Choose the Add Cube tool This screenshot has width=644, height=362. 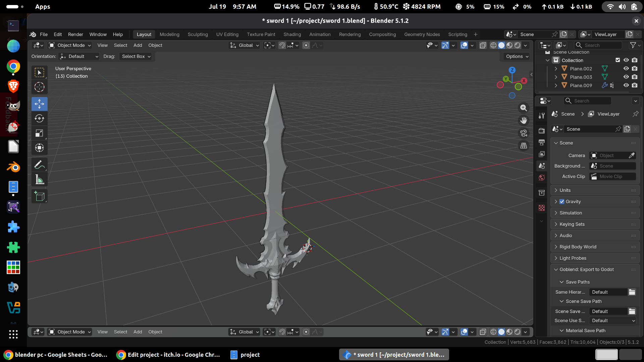tap(39, 196)
